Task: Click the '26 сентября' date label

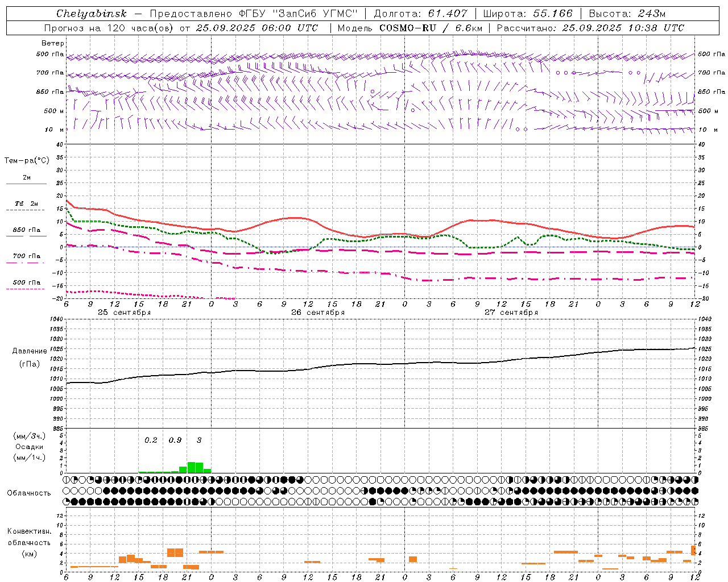Action: [318, 313]
